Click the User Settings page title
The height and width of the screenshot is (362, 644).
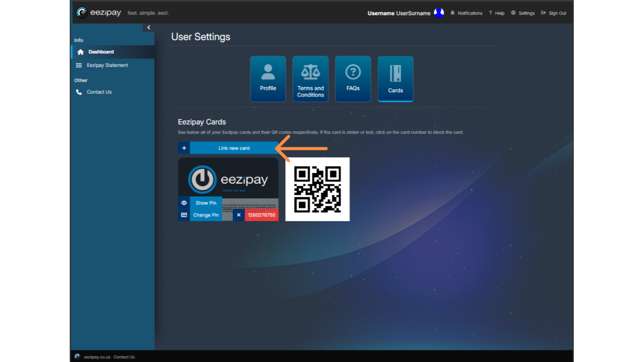[x=201, y=37]
